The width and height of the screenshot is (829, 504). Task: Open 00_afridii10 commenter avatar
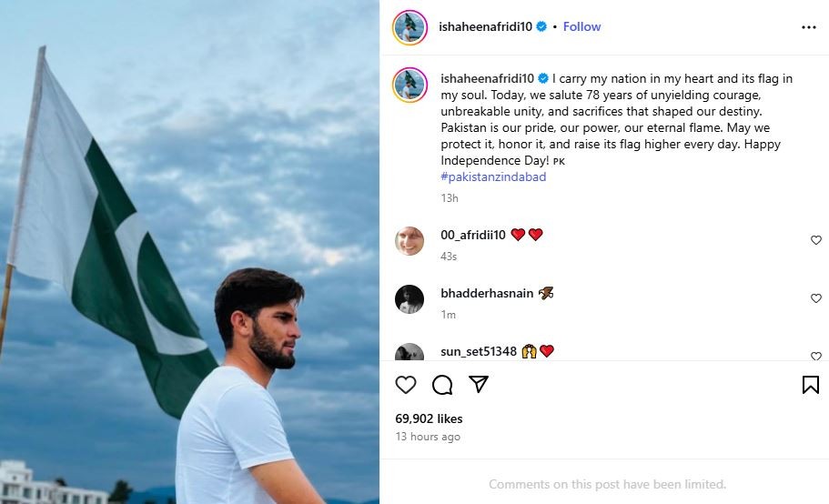(x=409, y=240)
